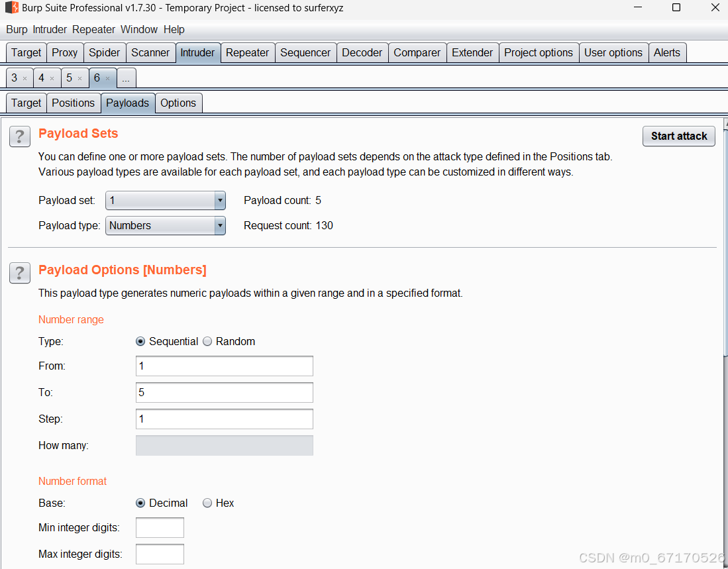Click the To number field
This screenshot has width=728, height=569.
click(x=225, y=393)
